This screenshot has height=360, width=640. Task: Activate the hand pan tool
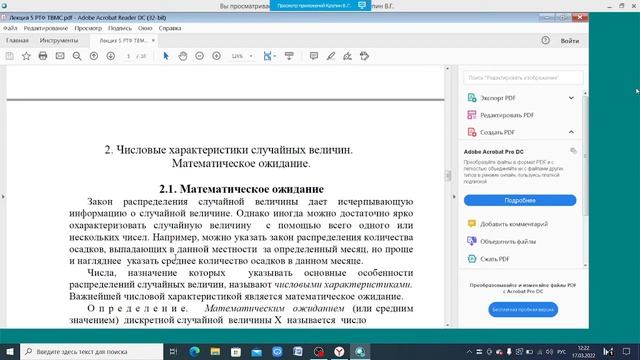[183, 56]
